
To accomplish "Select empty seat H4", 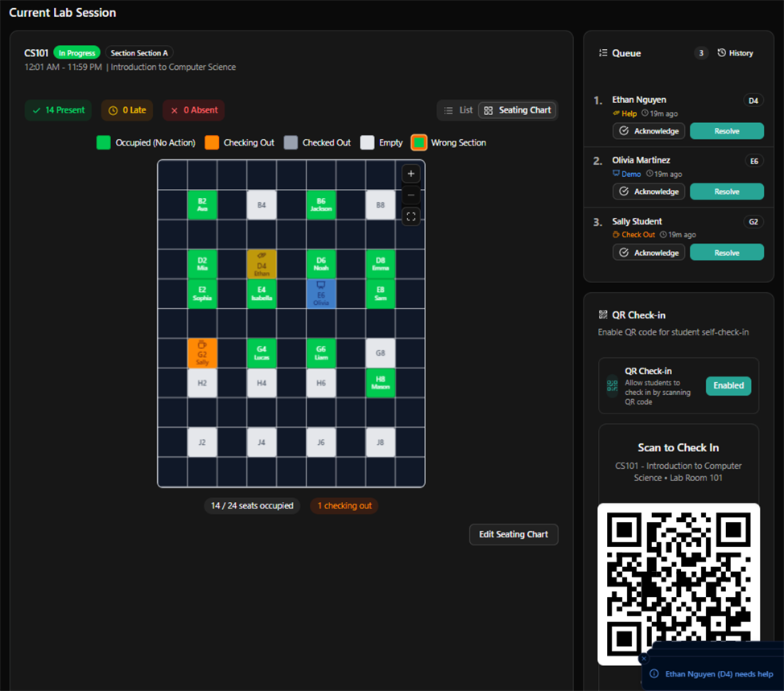I will click(x=262, y=383).
